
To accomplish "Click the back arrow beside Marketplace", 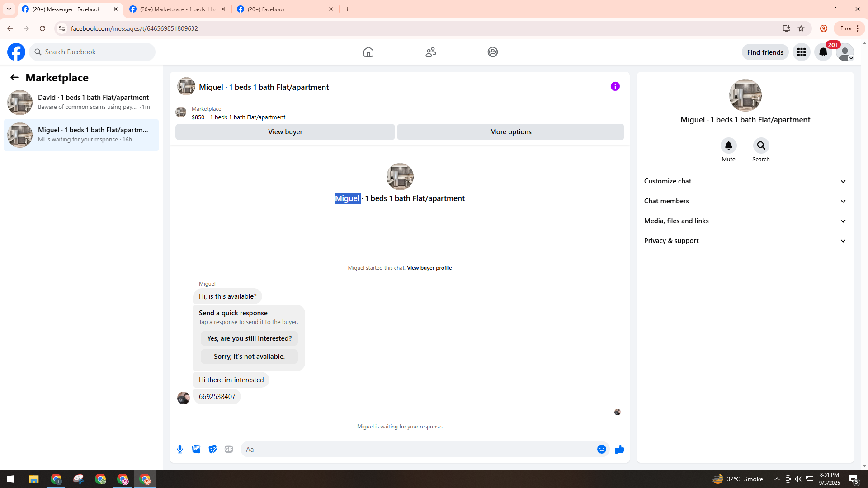I will tap(14, 77).
